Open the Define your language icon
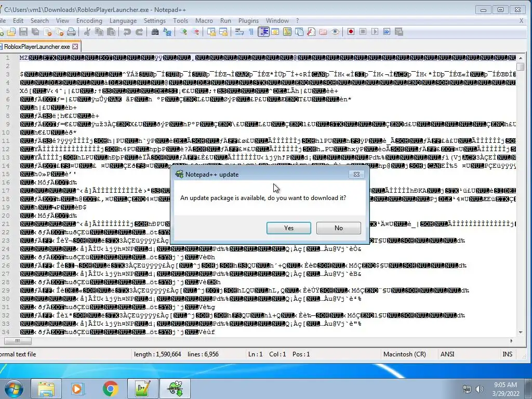The width and height of the screenshot is (532, 399). pyautogui.click(x=275, y=32)
